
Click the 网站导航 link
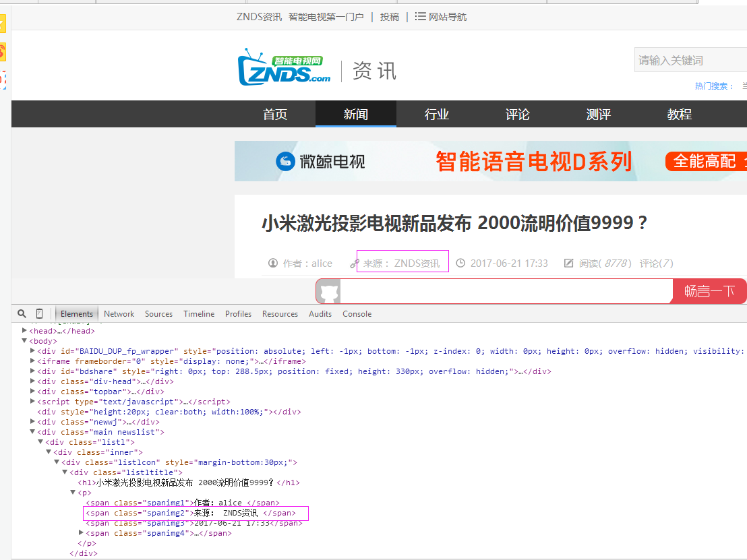tap(448, 17)
